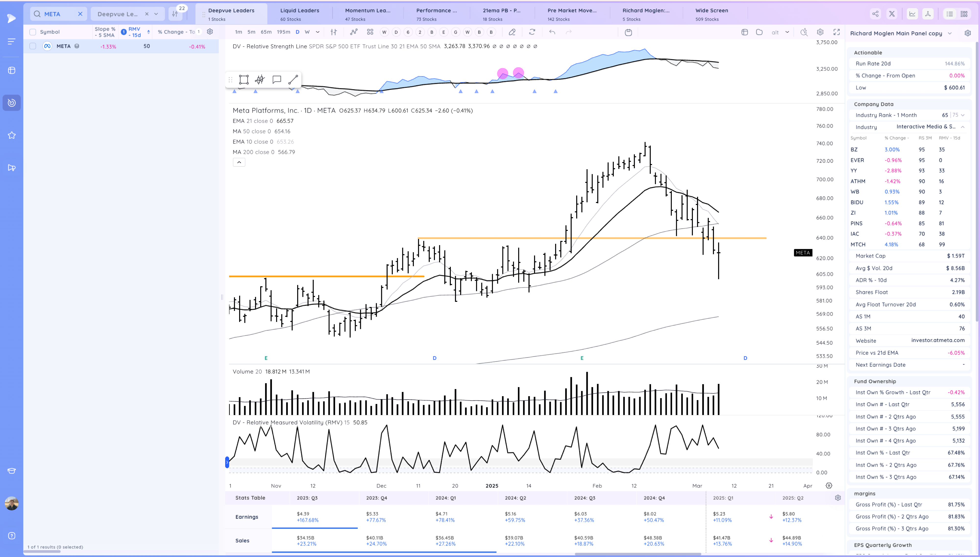Open bar style candle type icon
Viewport: 980px width, 557px height.
(334, 32)
